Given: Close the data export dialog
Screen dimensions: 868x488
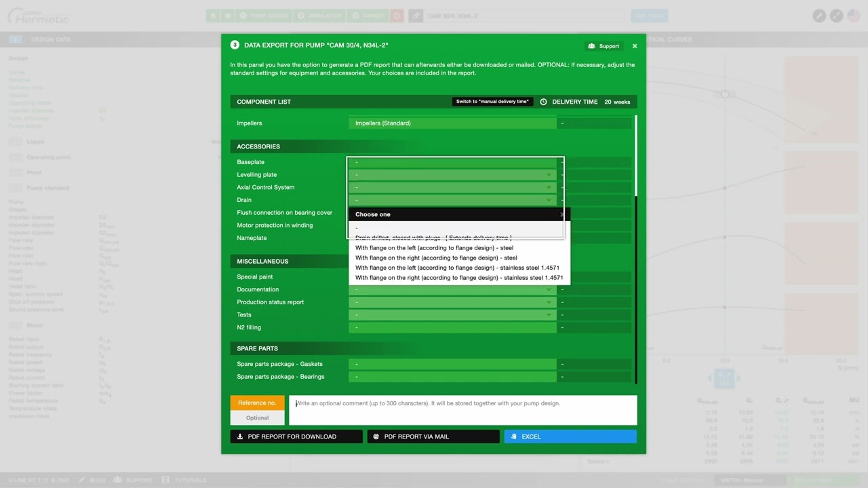Looking at the screenshot, I should (635, 46).
